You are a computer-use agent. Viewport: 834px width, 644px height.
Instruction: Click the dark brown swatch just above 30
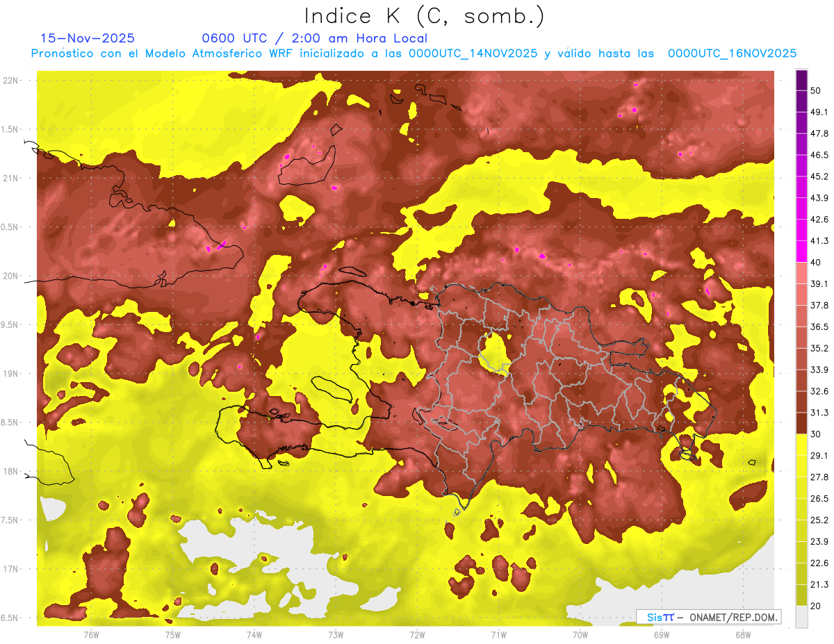click(801, 424)
